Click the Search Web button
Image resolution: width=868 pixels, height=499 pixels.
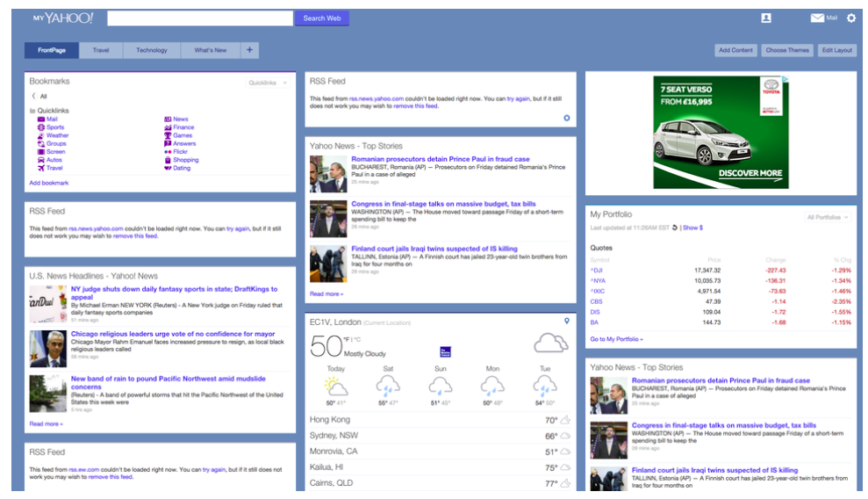tap(321, 18)
